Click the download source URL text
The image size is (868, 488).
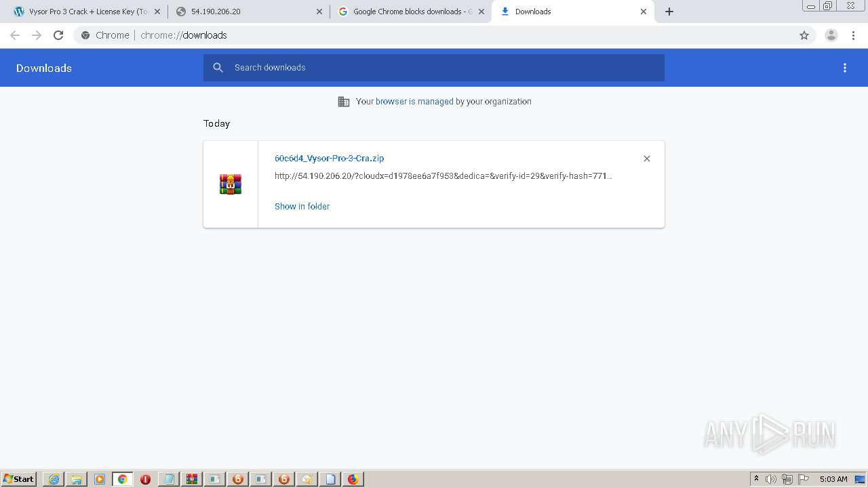coord(443,176)
